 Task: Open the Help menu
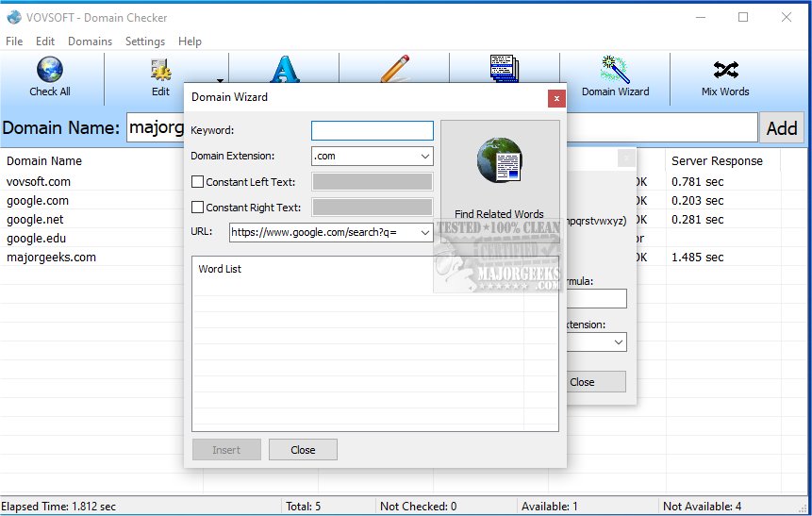(x=190, y=42)
